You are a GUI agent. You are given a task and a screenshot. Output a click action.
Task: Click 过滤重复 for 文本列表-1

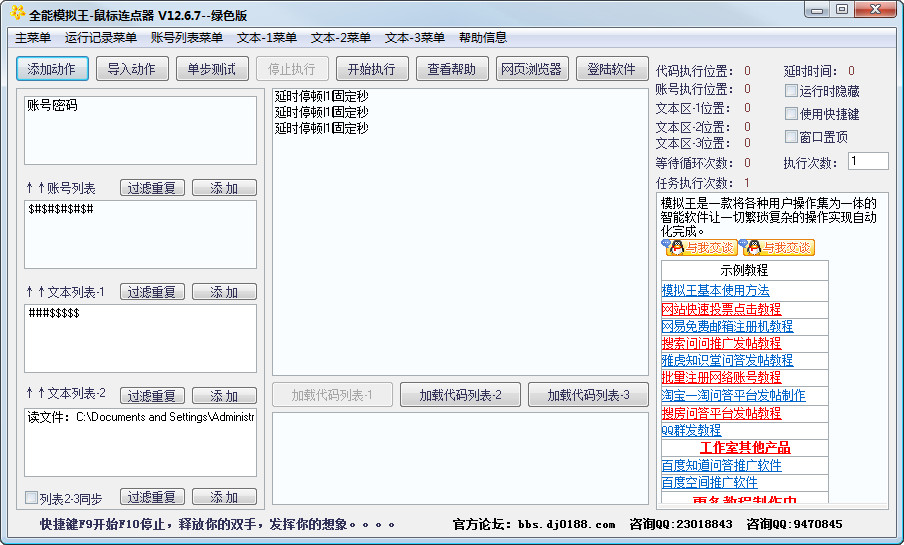click(x=152, y=292)
